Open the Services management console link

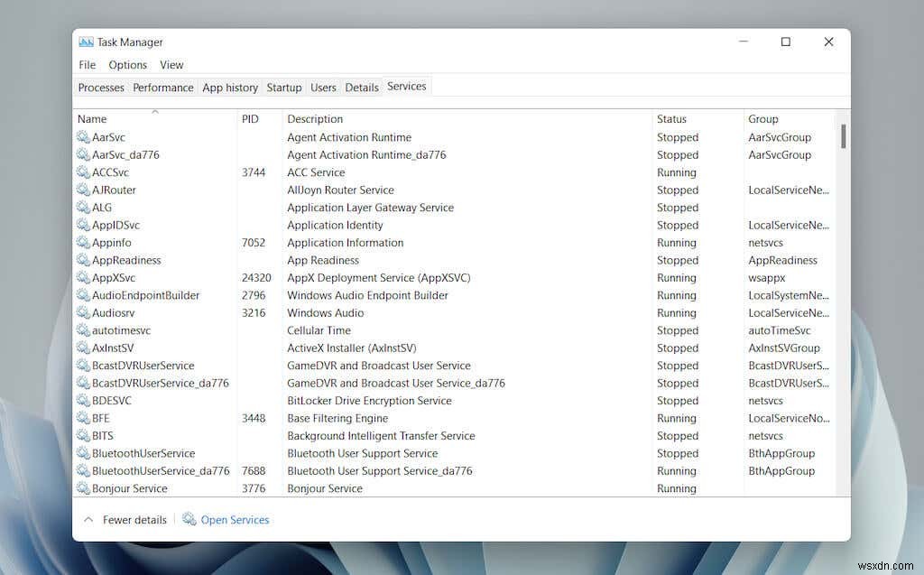pos(234,519)
